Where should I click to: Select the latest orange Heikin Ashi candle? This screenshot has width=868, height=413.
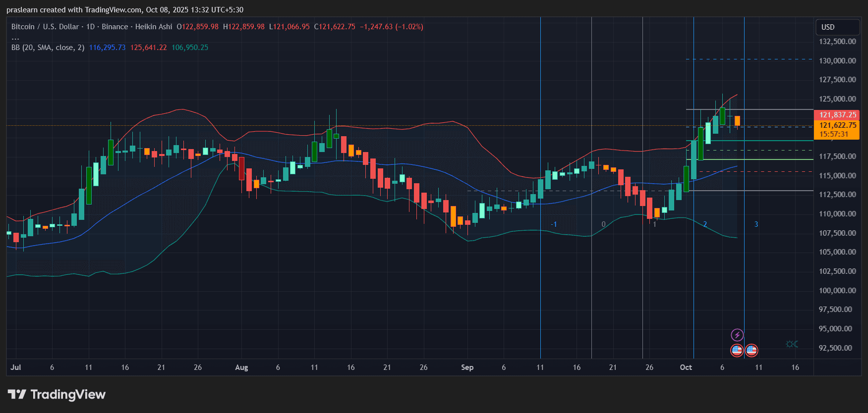[x=737, y=121]
